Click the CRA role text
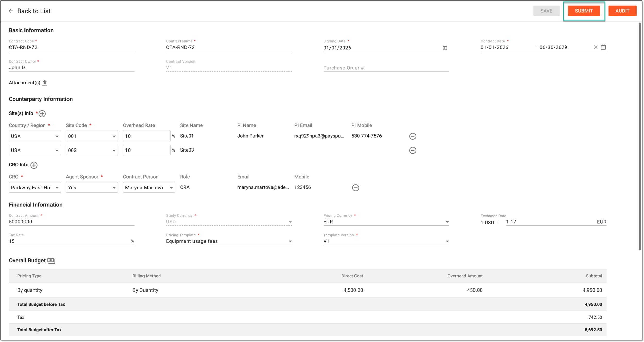 click(185, 187)
